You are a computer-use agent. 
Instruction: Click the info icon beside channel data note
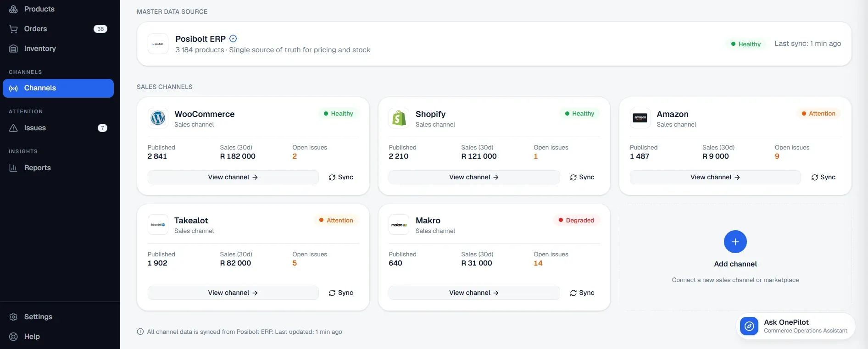click(140, 332)
